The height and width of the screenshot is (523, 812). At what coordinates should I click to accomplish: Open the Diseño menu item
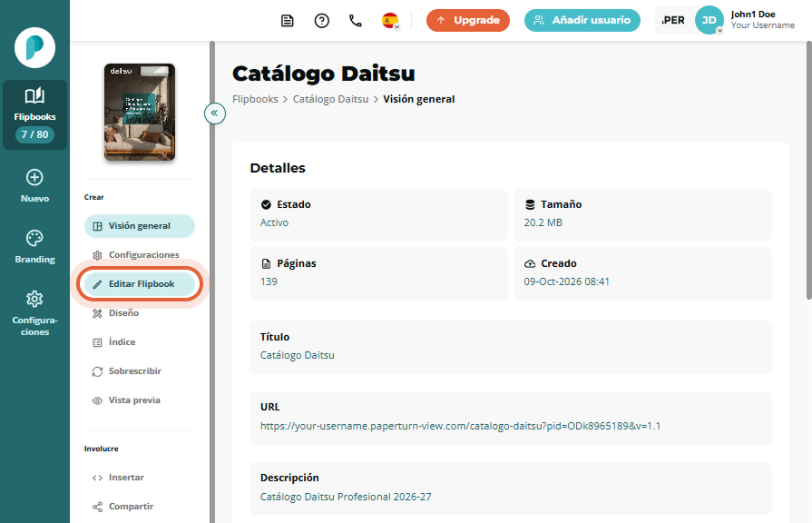coord(140,313)
